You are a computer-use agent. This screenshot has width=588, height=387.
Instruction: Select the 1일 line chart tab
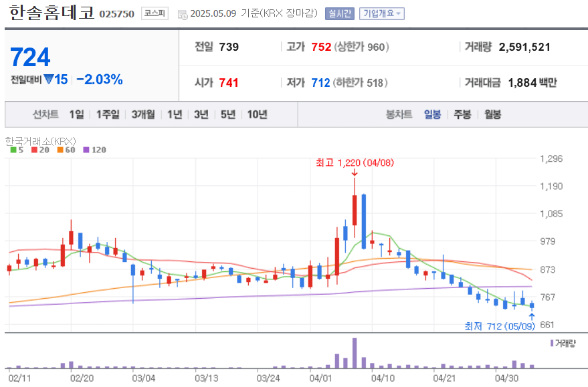point(76,114)
